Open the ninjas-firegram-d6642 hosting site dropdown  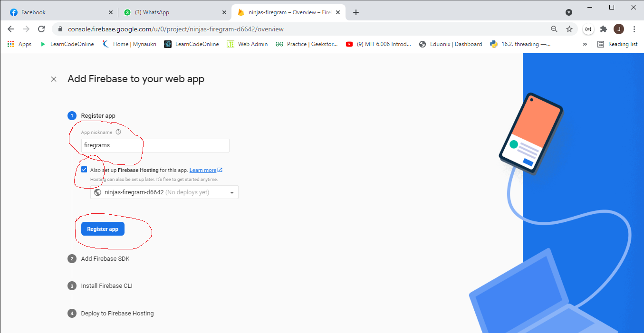(x=164, y=192)
